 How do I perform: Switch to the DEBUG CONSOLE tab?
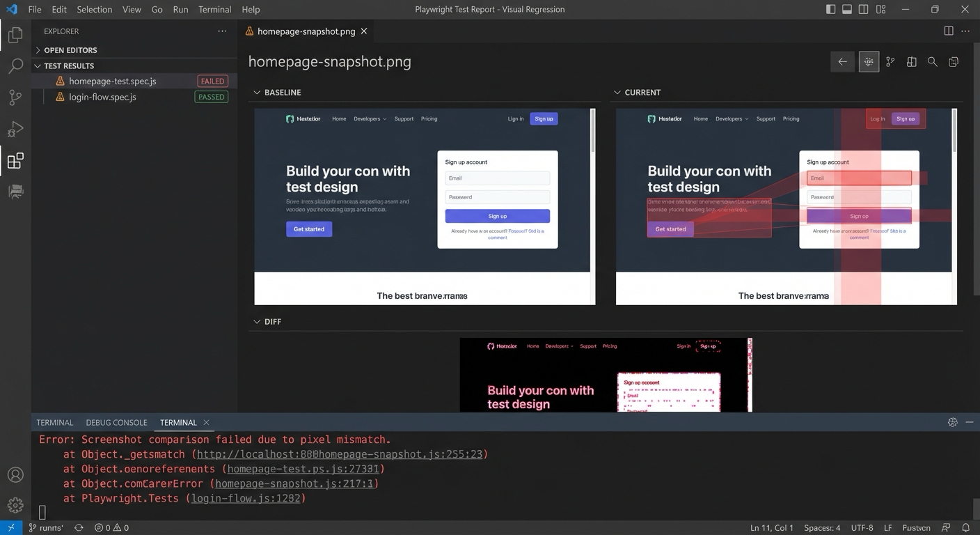(116, 422)
